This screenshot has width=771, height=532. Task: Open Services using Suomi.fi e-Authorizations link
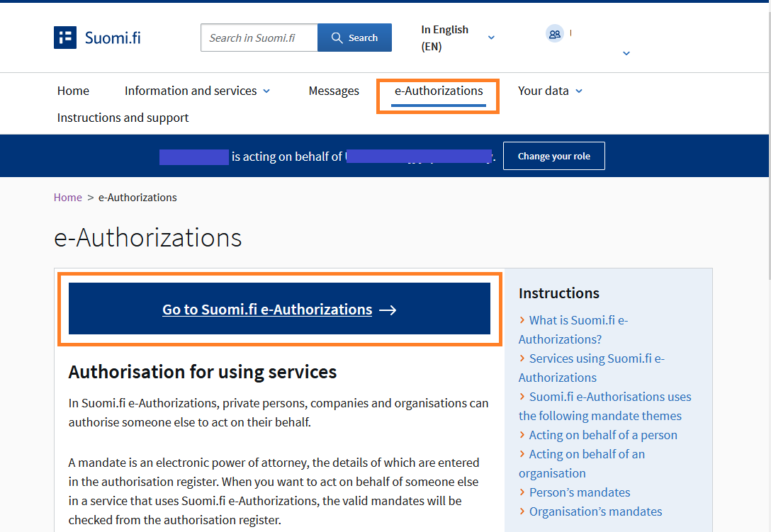click(x=592, y=368)
